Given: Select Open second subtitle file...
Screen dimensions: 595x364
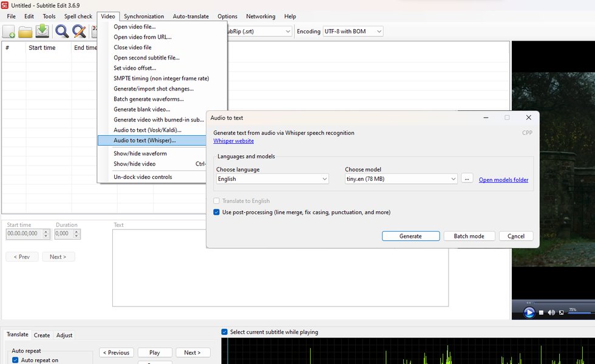Looking at the screenshot, I should (x=162, y=58).
